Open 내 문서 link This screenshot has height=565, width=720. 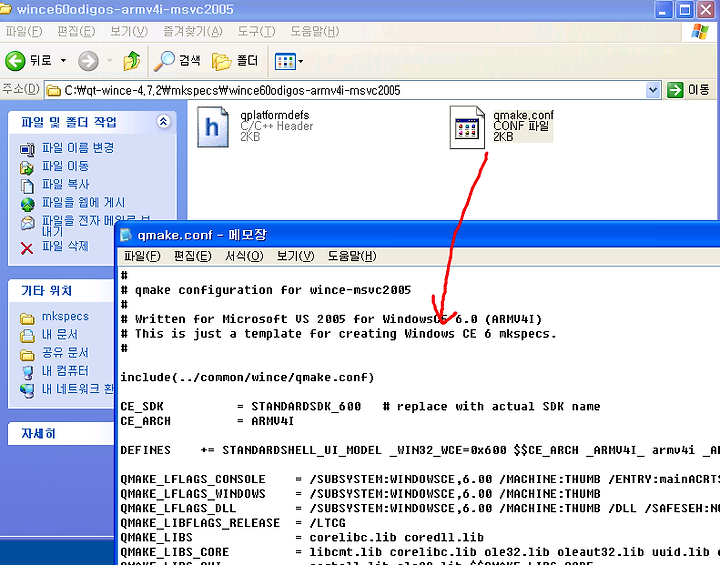click(x=60, y=334)
